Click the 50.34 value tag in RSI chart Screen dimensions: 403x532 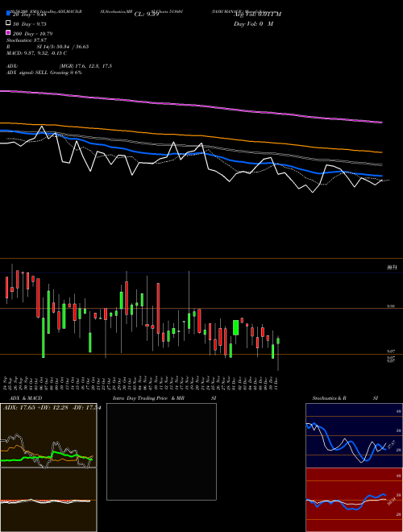coord(391,501)
